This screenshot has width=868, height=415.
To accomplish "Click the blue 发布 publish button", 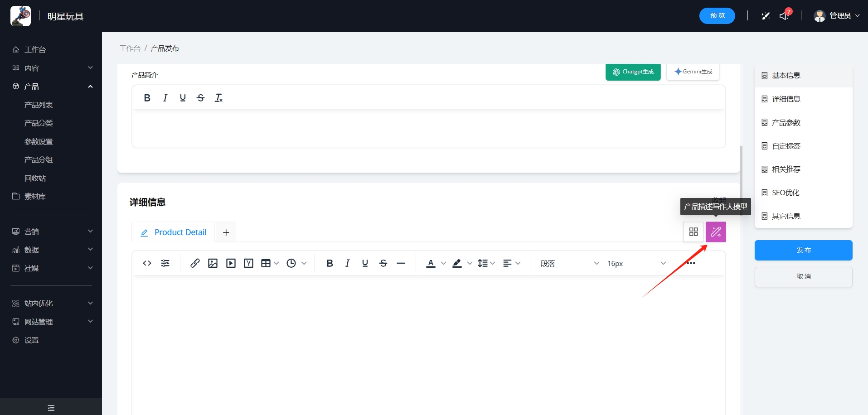I will coord(803,250).
